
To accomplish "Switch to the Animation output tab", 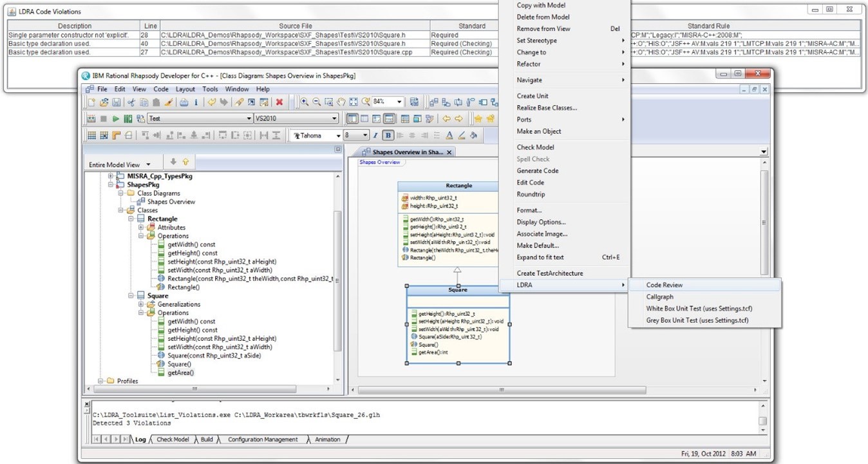I will (328, 440).
